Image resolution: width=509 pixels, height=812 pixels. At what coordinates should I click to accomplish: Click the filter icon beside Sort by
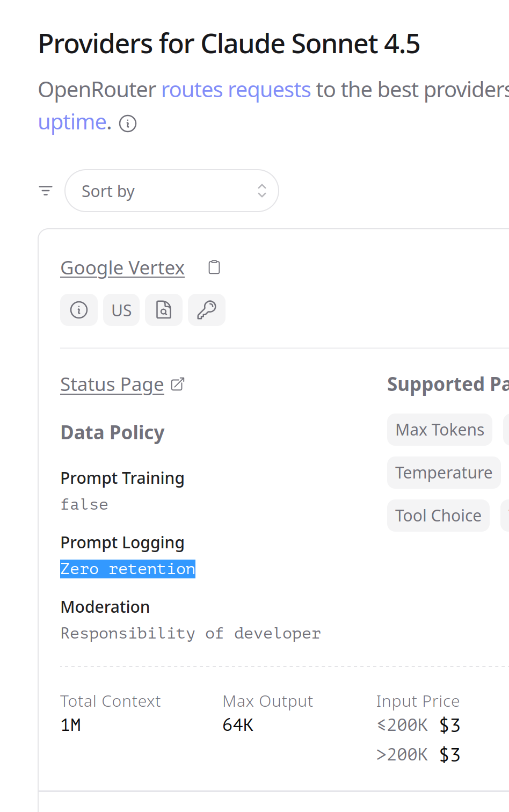pyautogui.click(x=46, y=191)
